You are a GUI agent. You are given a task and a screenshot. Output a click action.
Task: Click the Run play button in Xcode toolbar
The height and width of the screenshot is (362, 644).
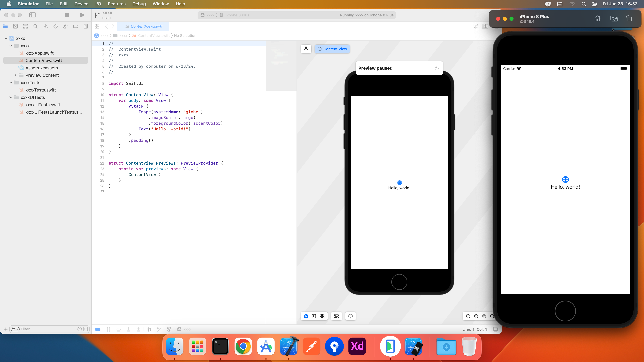(82, 15)
